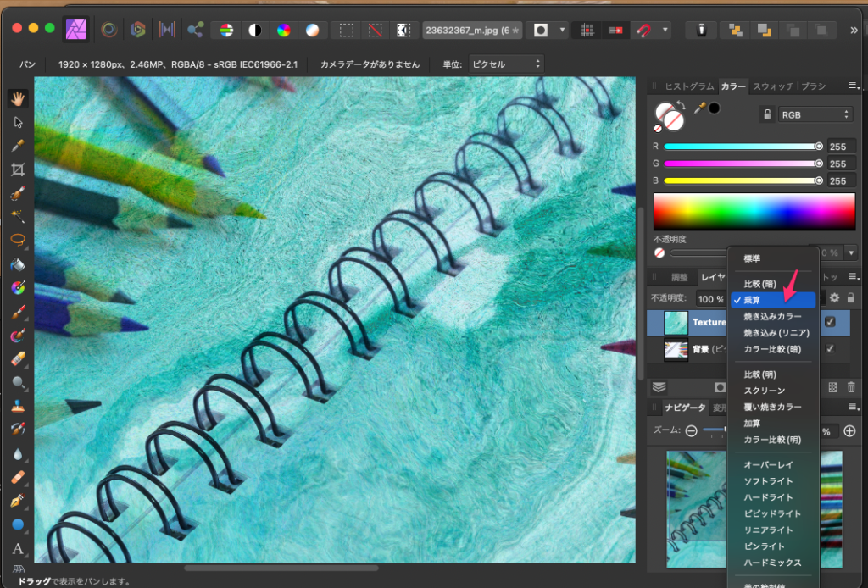Select the Erase Brush tool
Screen dimensions: 868x588
tap(18, 359)
